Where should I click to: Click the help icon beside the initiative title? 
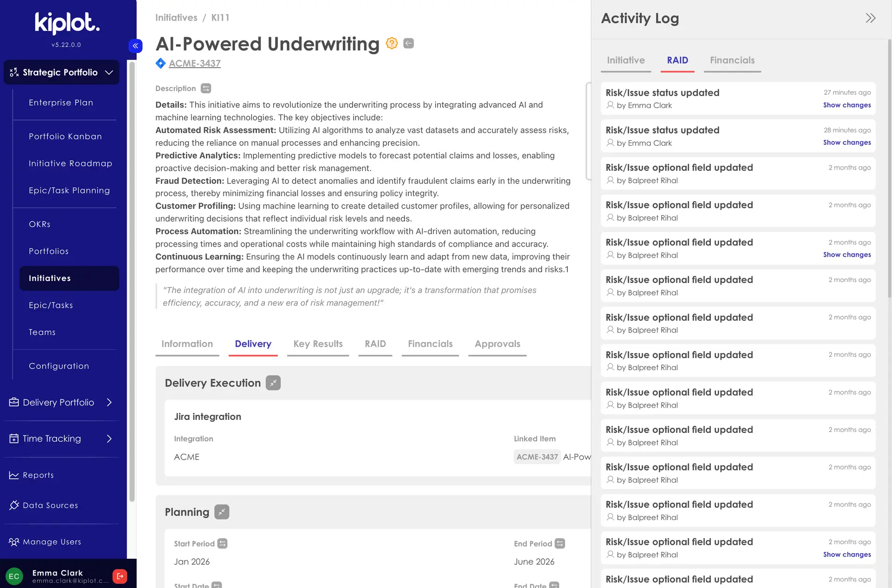(392, 43)
